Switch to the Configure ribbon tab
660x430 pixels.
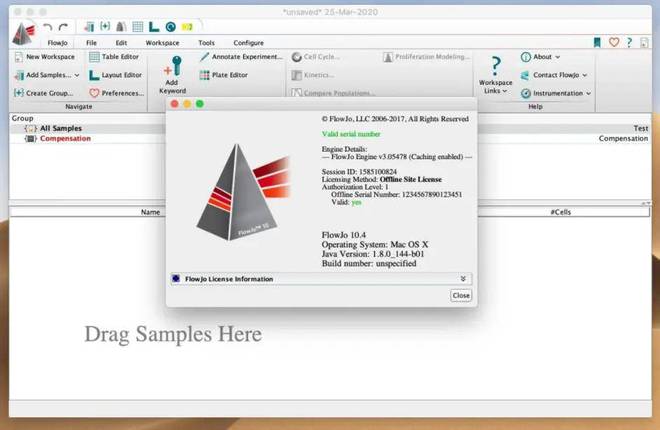(x=248, y=43)
